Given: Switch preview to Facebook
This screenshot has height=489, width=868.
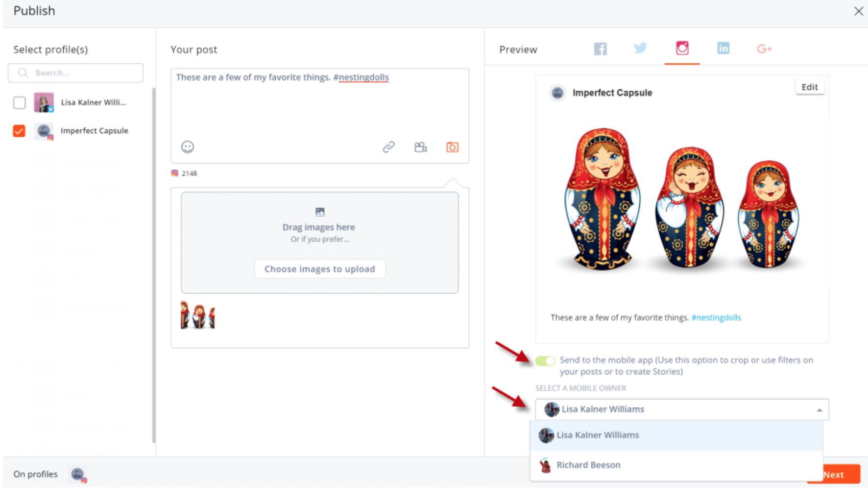Looking at the screenshot, I should tap(600, 49).
